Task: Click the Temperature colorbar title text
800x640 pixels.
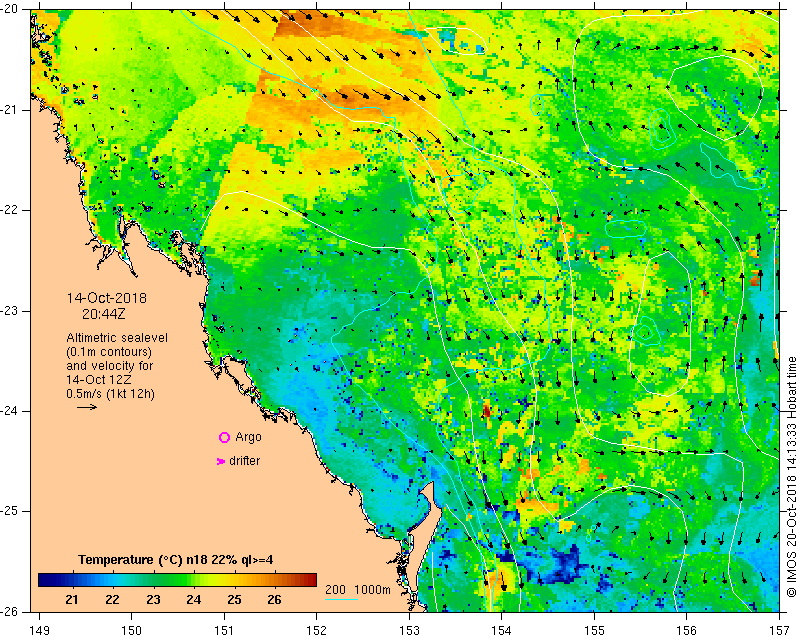Action: (x=176, y=560)
